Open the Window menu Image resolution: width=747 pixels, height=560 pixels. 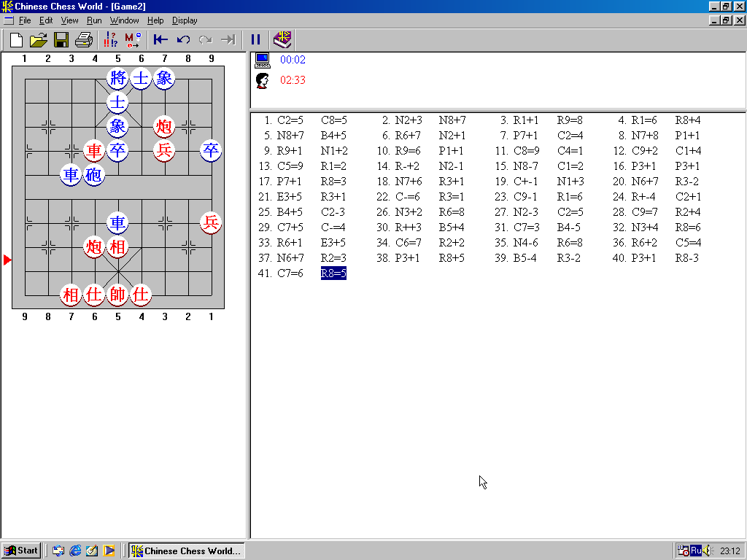click(124, 20)
